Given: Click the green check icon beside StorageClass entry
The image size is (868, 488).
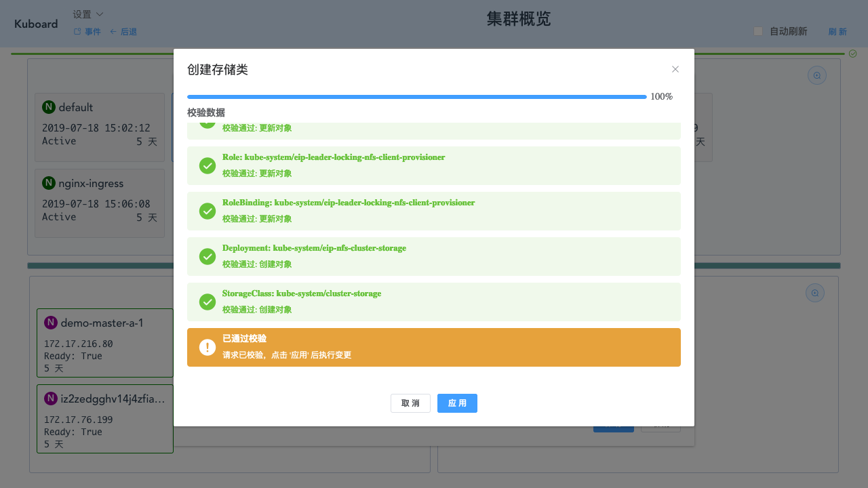Looking at the screenshot, I should (208, 302).
